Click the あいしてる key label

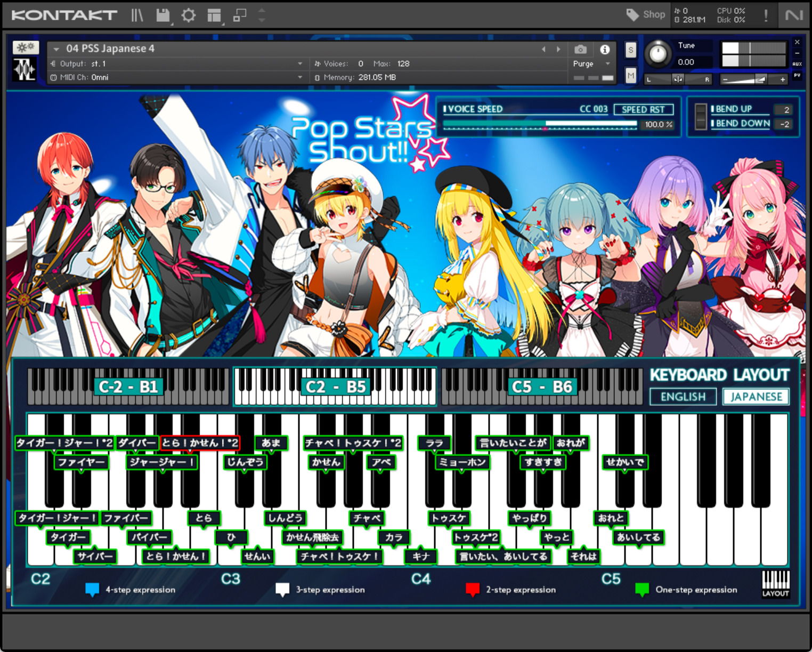tap(638, 537)
